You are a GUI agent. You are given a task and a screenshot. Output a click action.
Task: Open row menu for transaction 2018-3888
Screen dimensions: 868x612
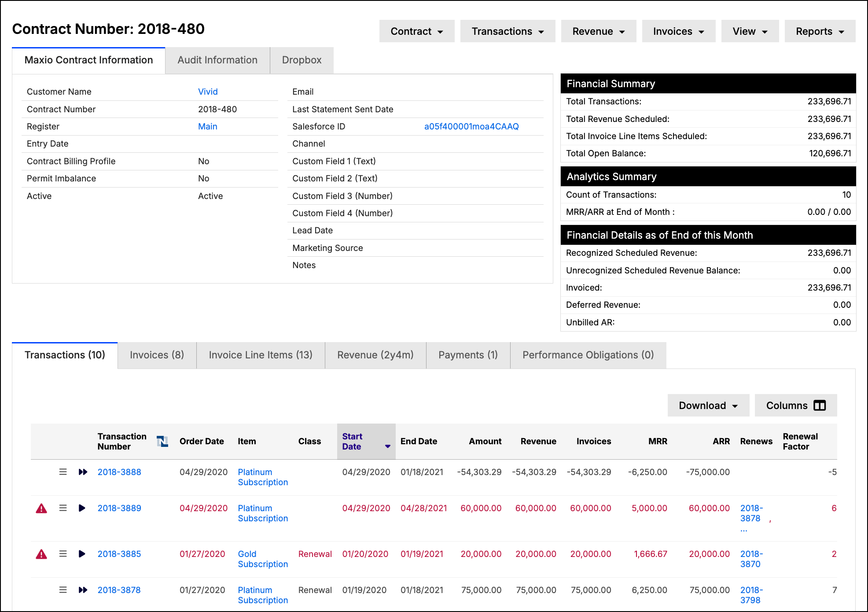63,472
